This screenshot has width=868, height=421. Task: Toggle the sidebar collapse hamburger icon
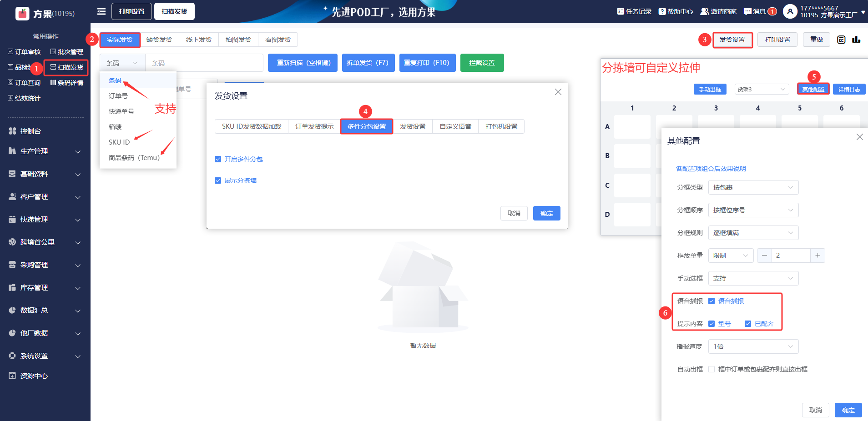101,11
